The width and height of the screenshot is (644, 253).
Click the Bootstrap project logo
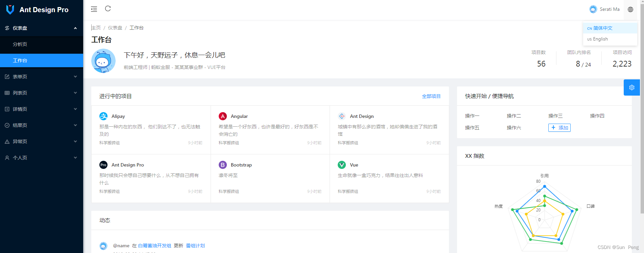coord(223,165)
